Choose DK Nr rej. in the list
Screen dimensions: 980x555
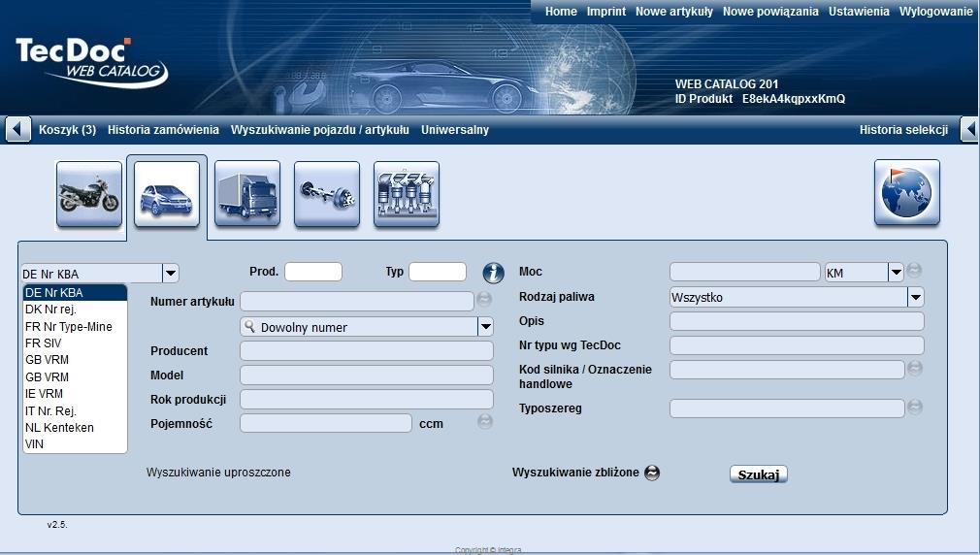pos(75,310)
